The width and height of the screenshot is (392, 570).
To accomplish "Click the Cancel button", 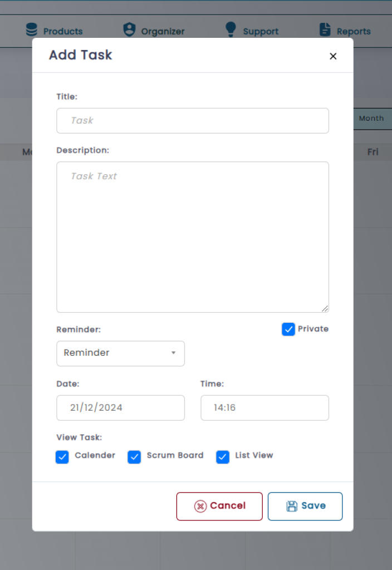I will pos(219,507).
